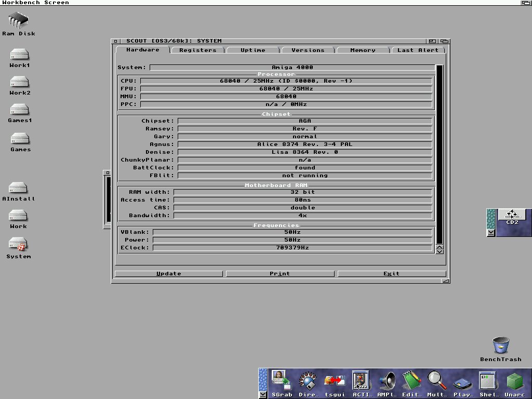Click the Workbench Screen title bar

click(x=260, y=3)
